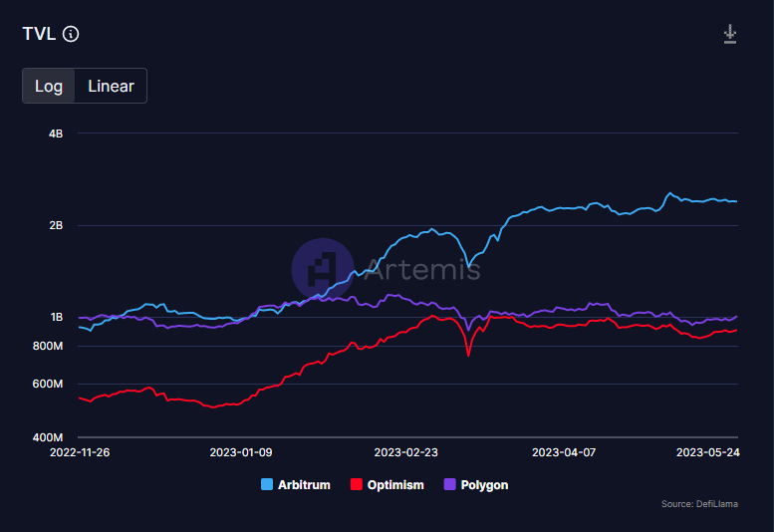Click the 2023-05-24 date label
The width and height of the screenshot is (774, 532).
708,452
